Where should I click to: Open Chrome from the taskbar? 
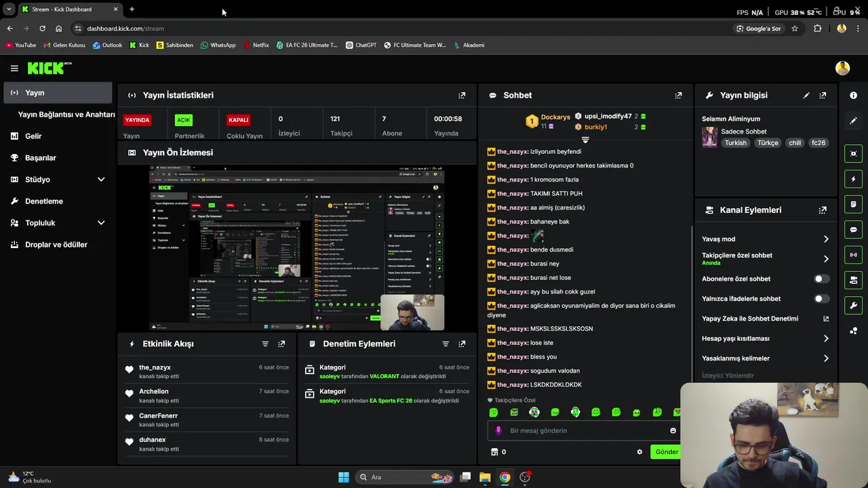pos(505,477)
